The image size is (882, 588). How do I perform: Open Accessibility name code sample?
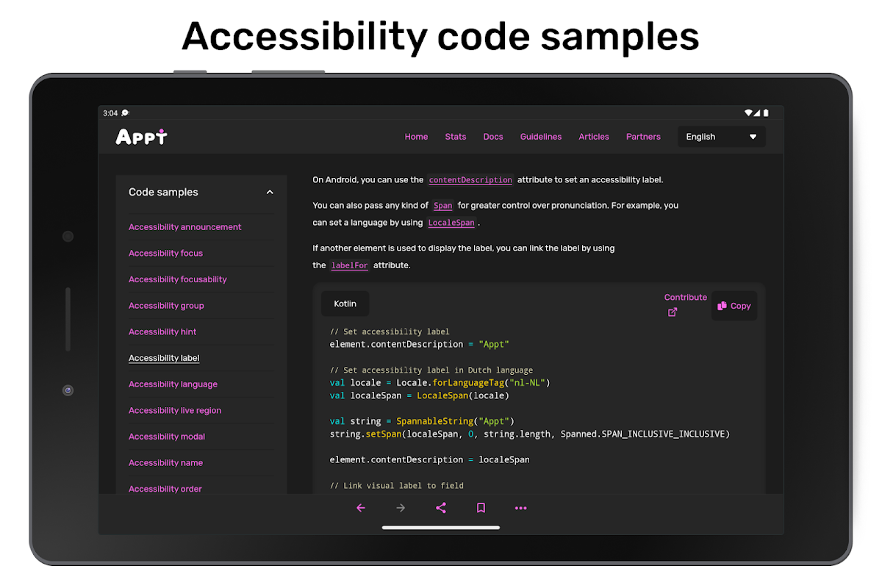tap(165, 463)
